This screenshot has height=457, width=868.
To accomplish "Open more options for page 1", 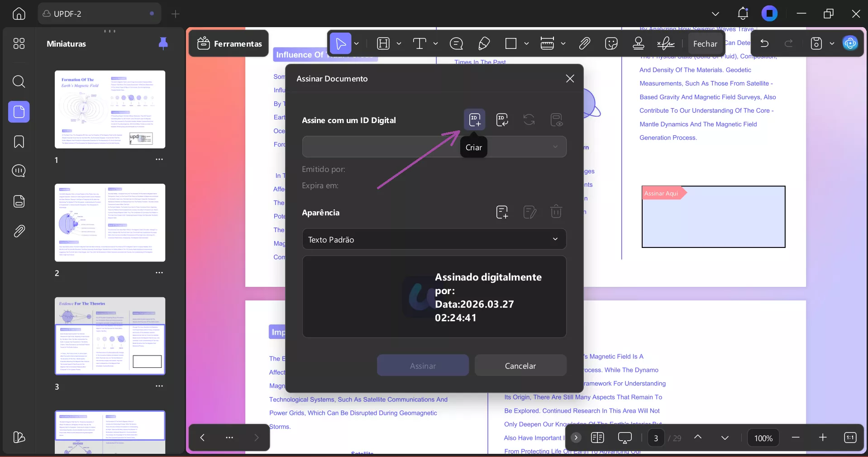I will [x=159, y=159].
